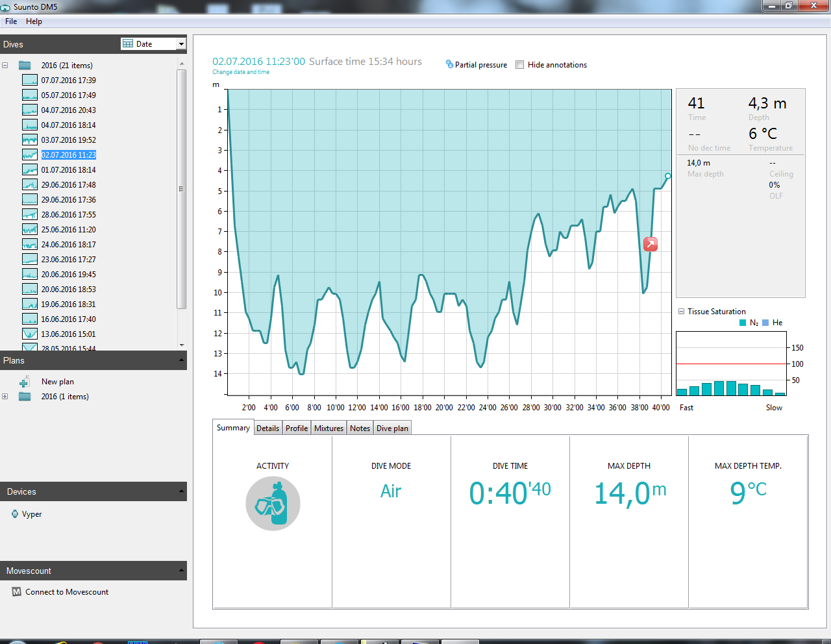Click the plans 2016 folder icon
The width and height of the screenshot is (831, 644).
point(25,397)
